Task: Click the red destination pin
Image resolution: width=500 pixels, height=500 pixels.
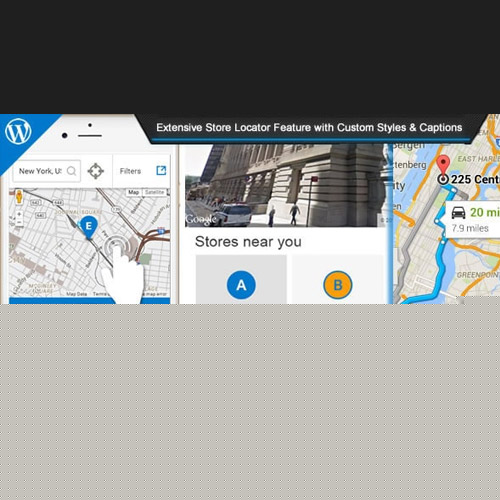Action: coord(443,164)
